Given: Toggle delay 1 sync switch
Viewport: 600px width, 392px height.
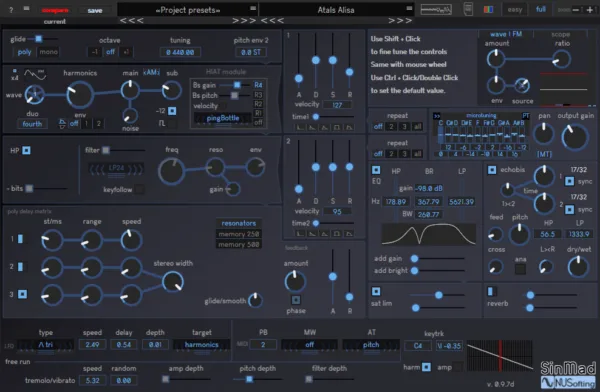Looking at the screenshot, I should 569,181.
